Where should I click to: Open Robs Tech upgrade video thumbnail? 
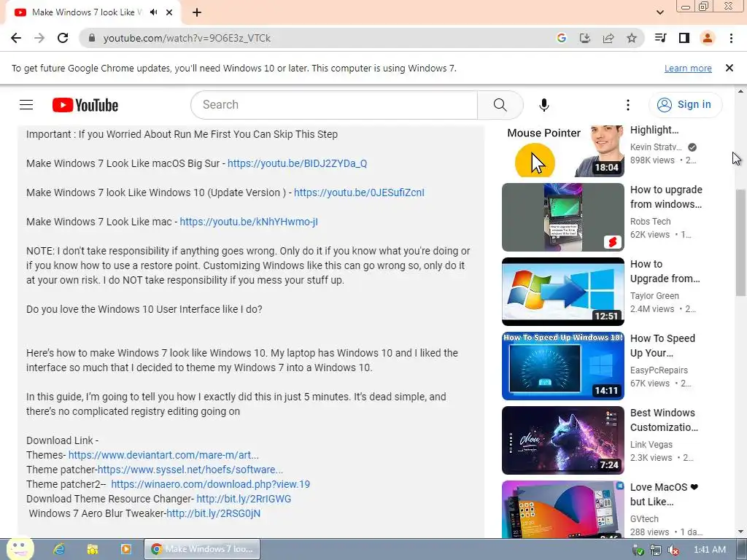(x=562, y=217)
